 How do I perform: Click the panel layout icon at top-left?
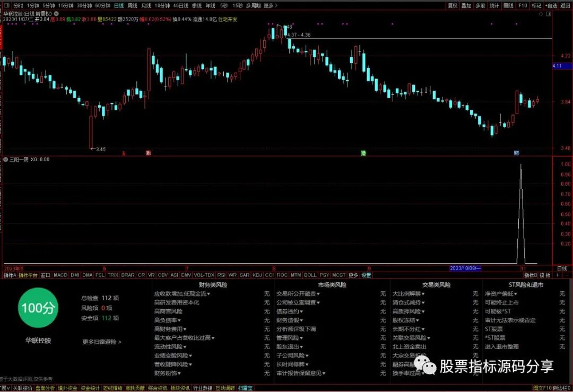pos(6,5)
